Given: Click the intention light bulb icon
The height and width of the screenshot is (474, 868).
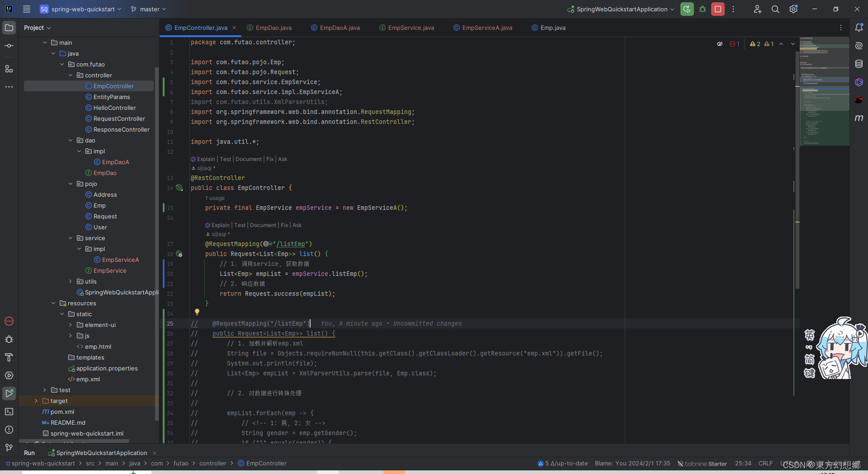Looking at the screenshot, I should (x=197, y=312).
